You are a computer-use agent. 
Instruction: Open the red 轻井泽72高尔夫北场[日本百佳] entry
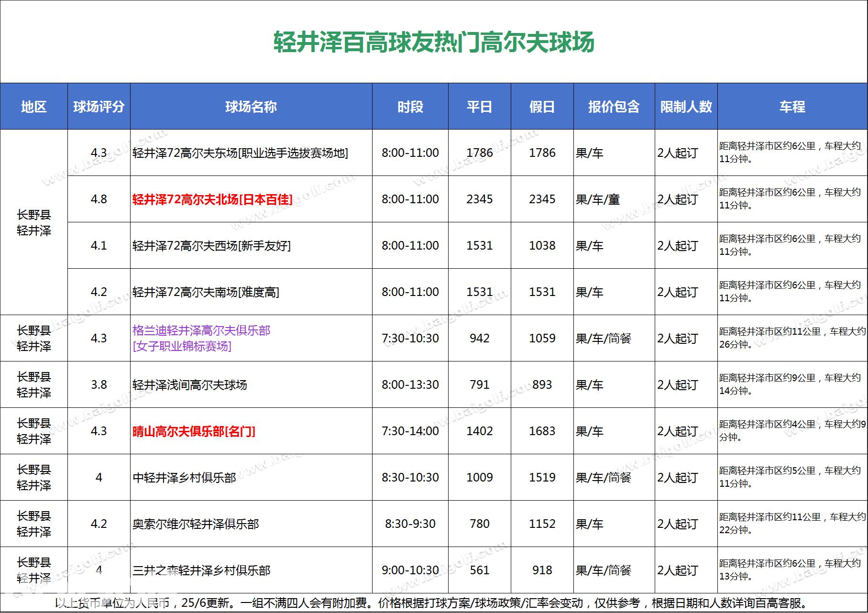tap(212, 199)
